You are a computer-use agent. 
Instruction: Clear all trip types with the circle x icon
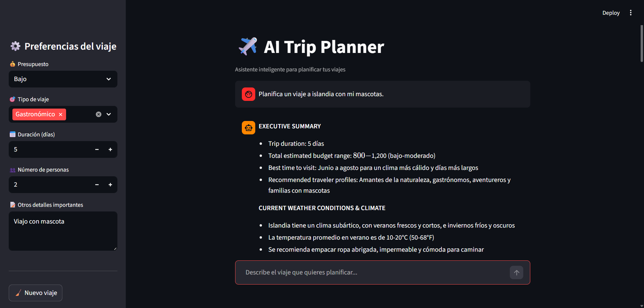tap(98, 114)
